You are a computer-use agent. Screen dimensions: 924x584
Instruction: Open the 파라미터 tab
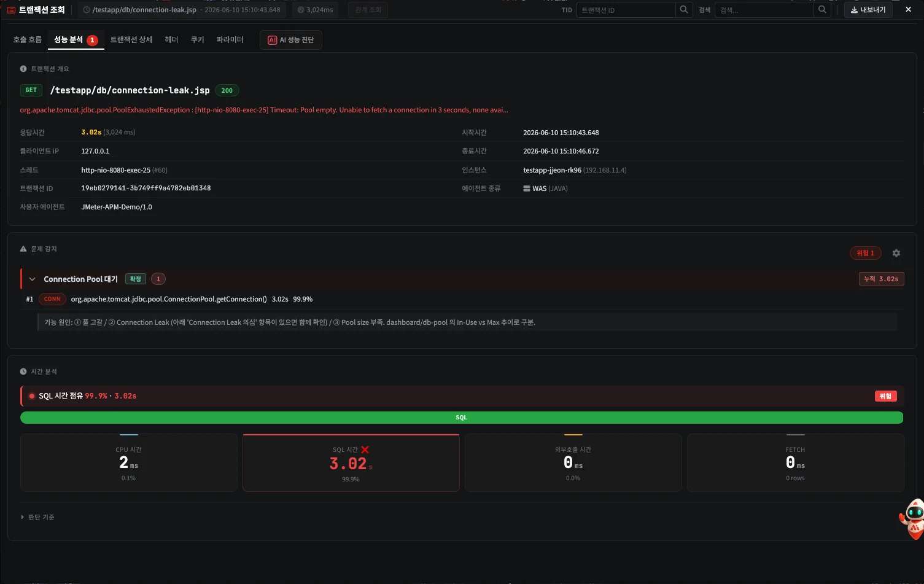230,40
